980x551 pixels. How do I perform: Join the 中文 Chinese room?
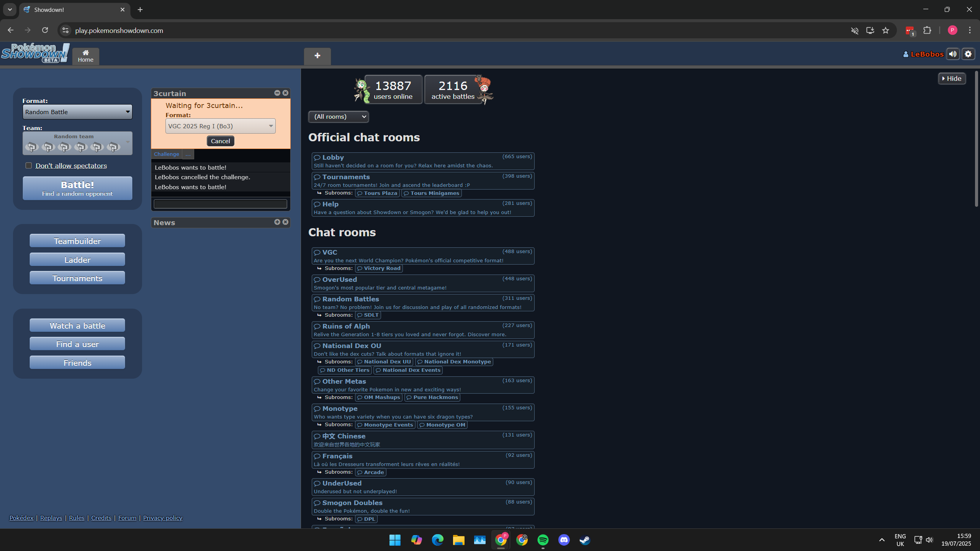[423, 440]
